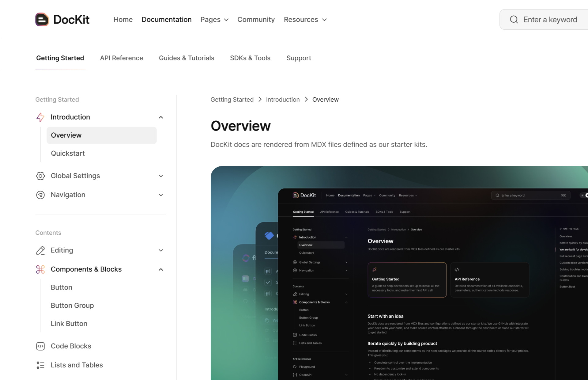Expand the Editing contents section
588x380 pixels.
point(161,250)
